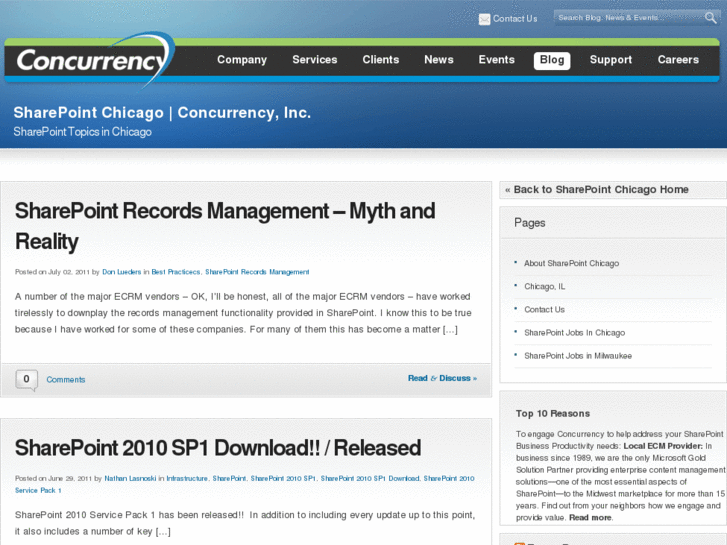Open author Don Lueders link
The height and width of the screenshot is (545, 727).
click(121, 272)
